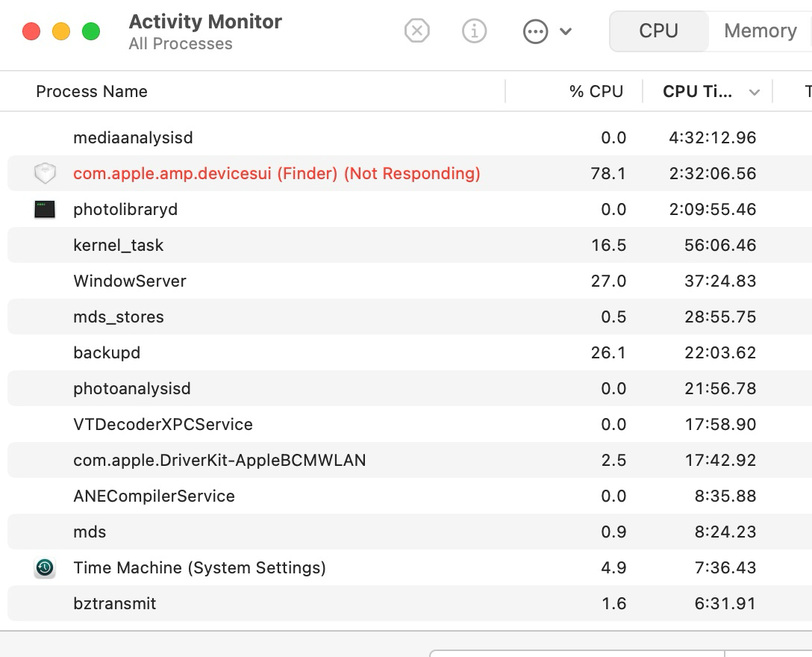Image resolution: width=812 pixels, height=657 pixels.
Task: Click the All Processes subtitle
Action: (x=181, y=43)
